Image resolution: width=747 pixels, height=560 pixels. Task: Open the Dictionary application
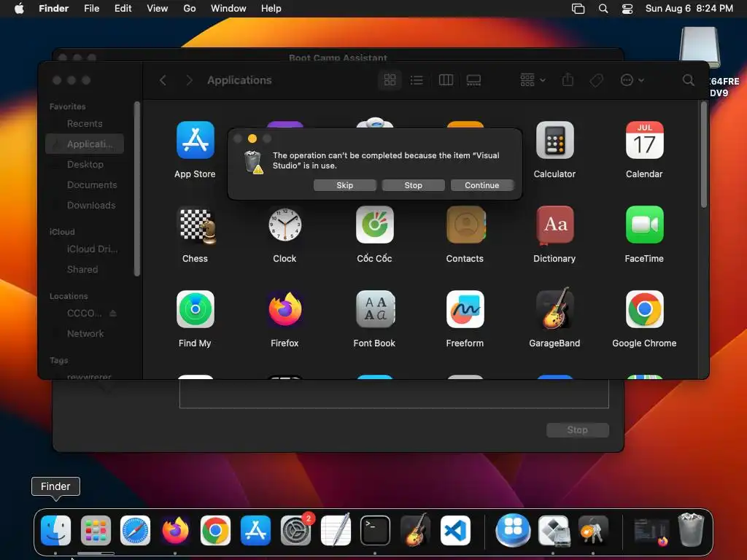554,225
